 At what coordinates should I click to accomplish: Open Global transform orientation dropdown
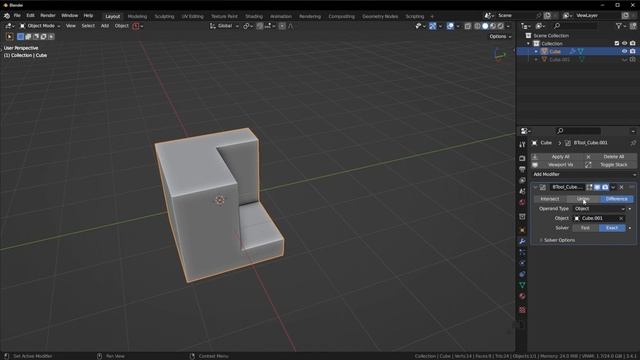coord(224,26)
